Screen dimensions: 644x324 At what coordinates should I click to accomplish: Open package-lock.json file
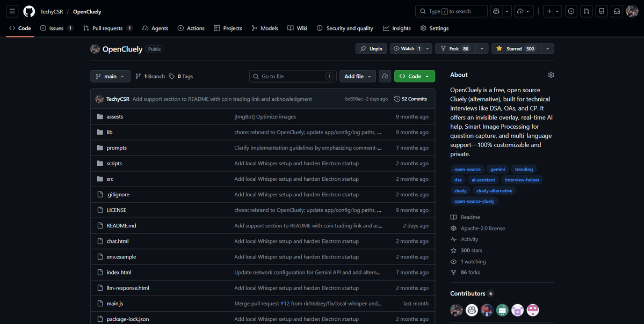(128, 320)
